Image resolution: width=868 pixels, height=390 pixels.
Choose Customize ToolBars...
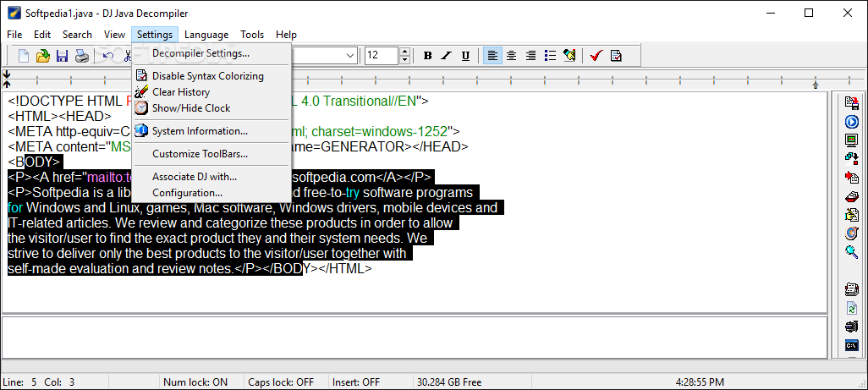(212, 154)
